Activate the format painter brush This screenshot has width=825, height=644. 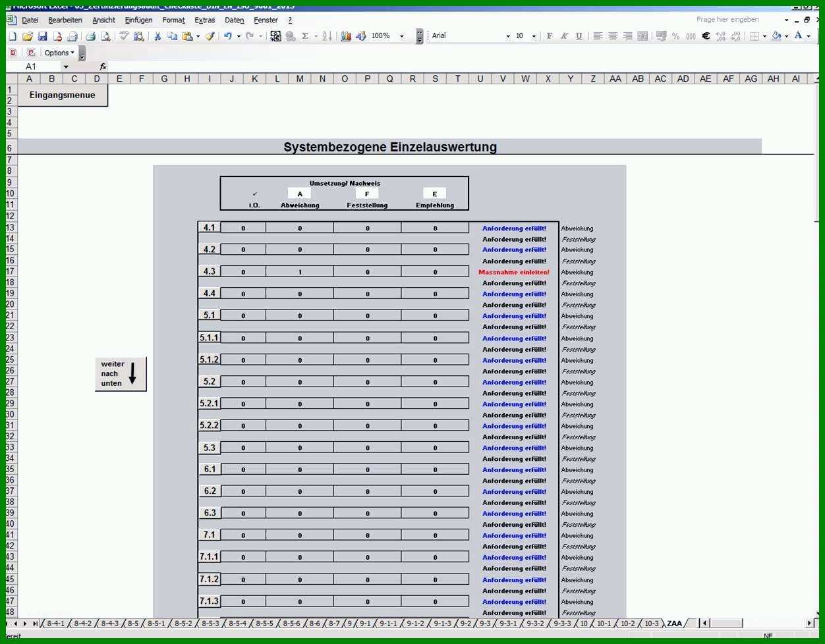(x=210, y=36)
